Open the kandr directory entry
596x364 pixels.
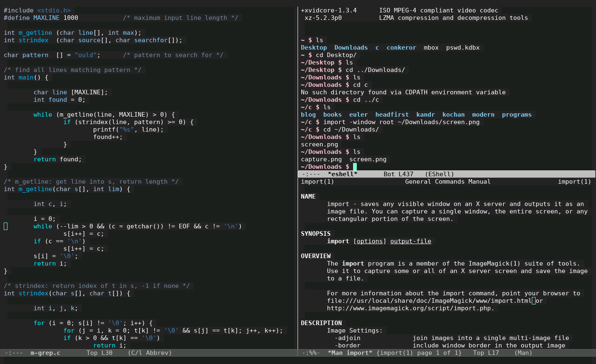[x=425, y=115]
